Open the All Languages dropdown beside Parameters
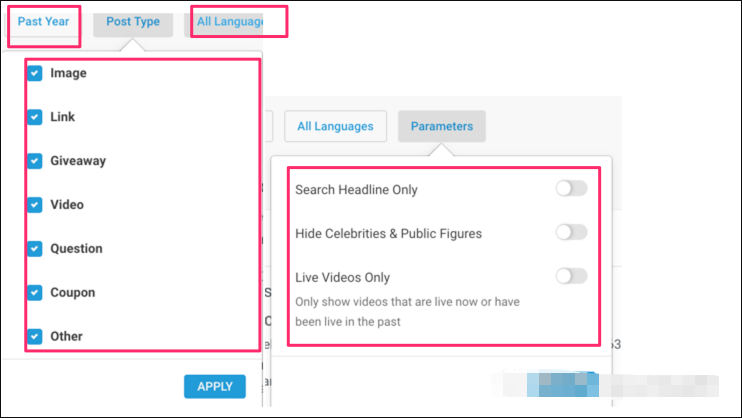The height and width of the screenshot is (418, 742). pos(335,127)
